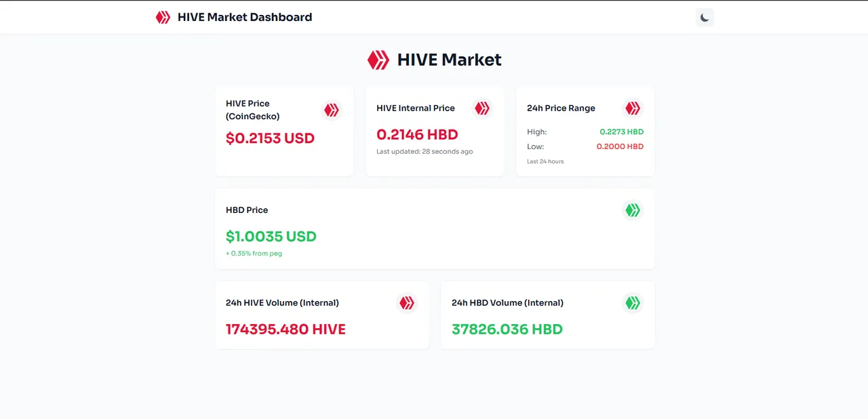Click the large HIVE logo beside the HIVE Market heading
The width and height of the screenshot is (868, 419).
click(378, 60)
